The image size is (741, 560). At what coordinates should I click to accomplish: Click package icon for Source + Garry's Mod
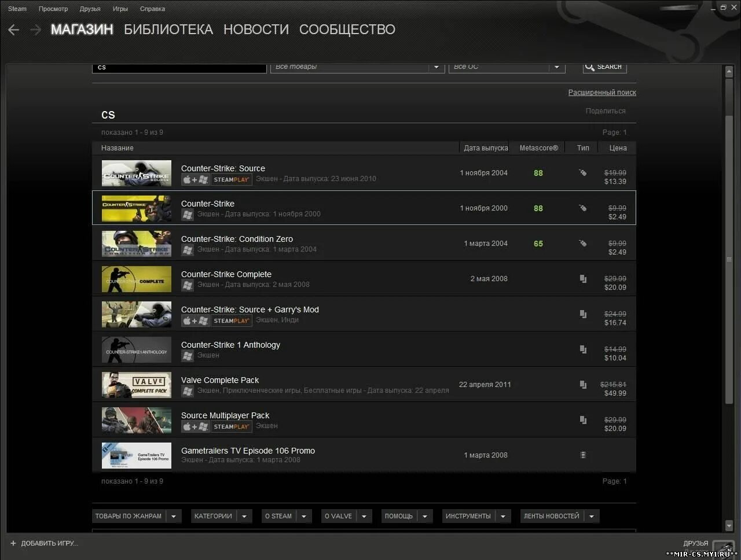click(x=583, y=314)
